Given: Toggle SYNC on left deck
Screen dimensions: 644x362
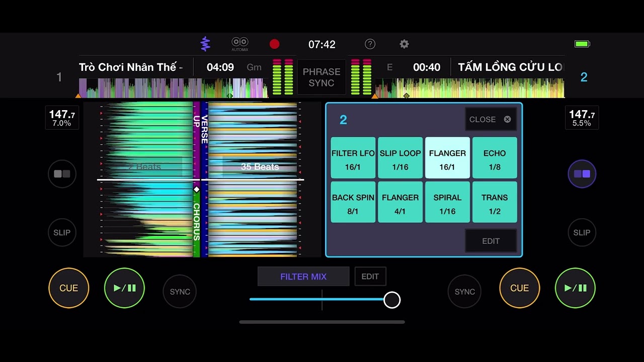Looking at the screenshot, I should 180,292.
